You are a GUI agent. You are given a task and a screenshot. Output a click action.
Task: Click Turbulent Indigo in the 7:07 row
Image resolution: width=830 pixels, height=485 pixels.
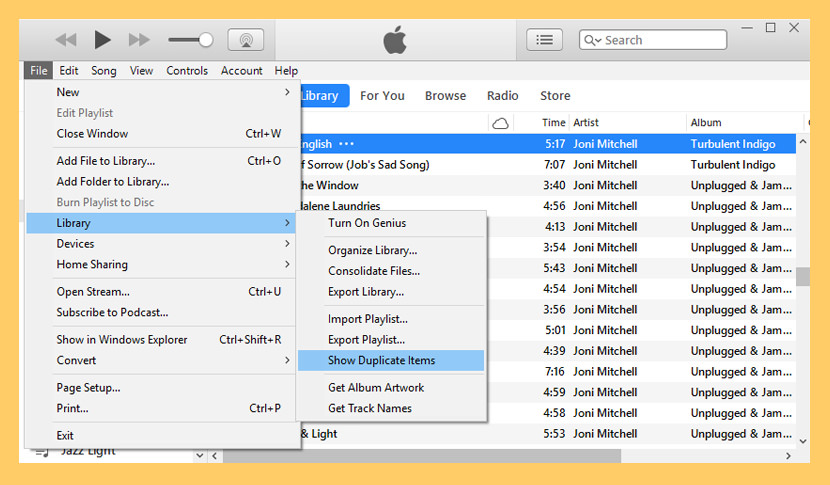(x=733, y=165)
